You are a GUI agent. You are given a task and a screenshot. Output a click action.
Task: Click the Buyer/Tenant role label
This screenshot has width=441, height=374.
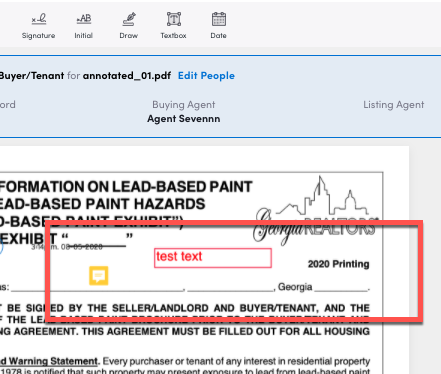point(32,76)
